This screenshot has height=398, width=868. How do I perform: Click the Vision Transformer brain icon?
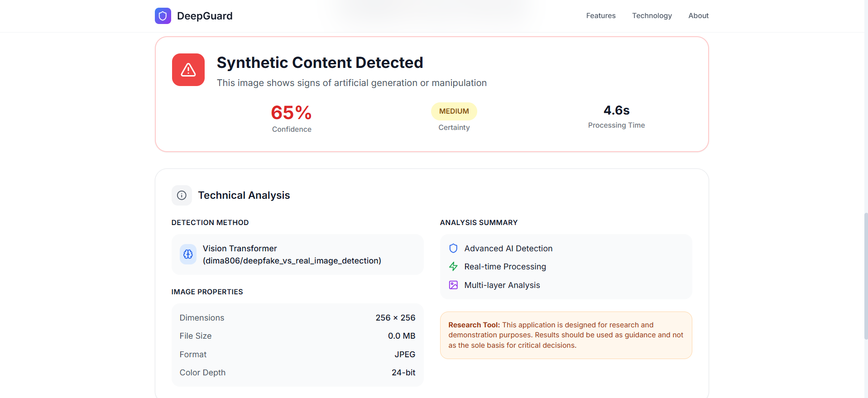(188, 254)
